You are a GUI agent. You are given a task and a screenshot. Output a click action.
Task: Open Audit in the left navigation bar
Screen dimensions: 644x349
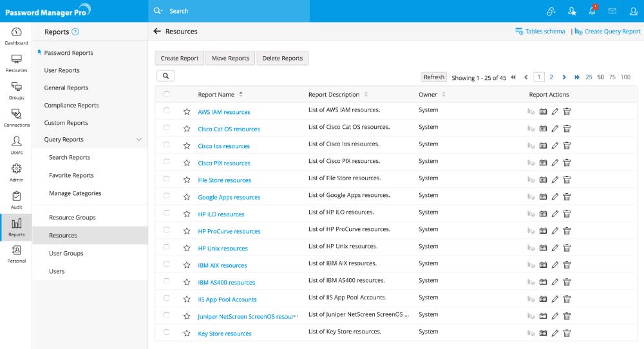tap(16, 199)
